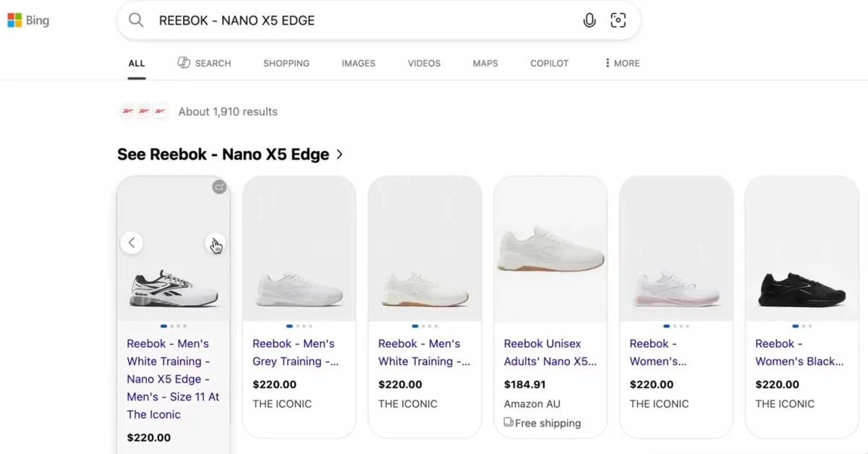Click the search magnifier icon

click(x=136, y=20)
